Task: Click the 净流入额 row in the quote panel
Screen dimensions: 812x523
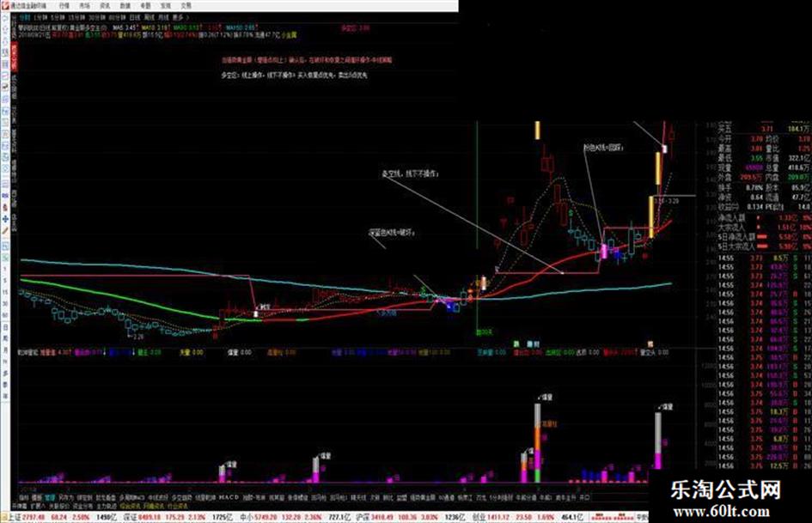Action: click(763, 218)
